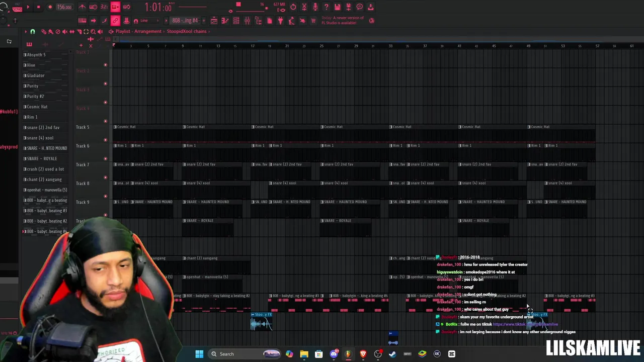Click the Playlist breadcrumb label
The height and width of the screenshot is (362, 644).
[x=123, y=31]
